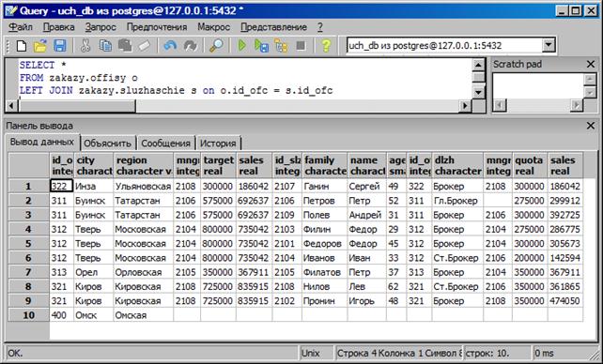
Task: Click the cell containing Омск
Action: click(93, 315)
